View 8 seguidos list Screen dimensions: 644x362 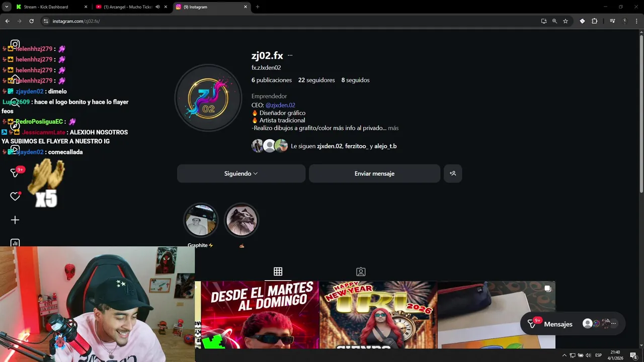tap(355, 80)
